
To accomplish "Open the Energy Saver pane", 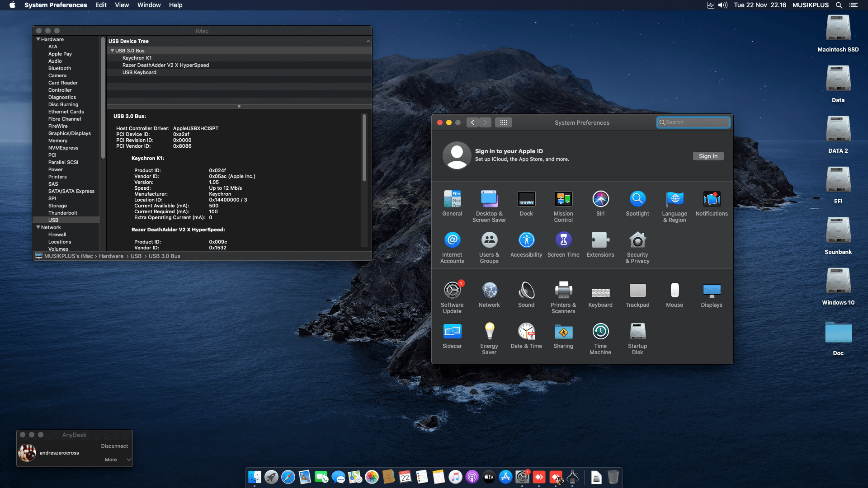I will pyautogui.click(x=489, y=332).
